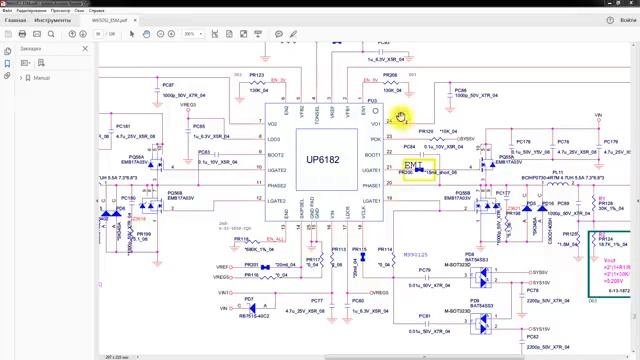This screenshot has height=360, width=640.
Task: Zoom in with the plus circle icon
Action: [171, 34]
